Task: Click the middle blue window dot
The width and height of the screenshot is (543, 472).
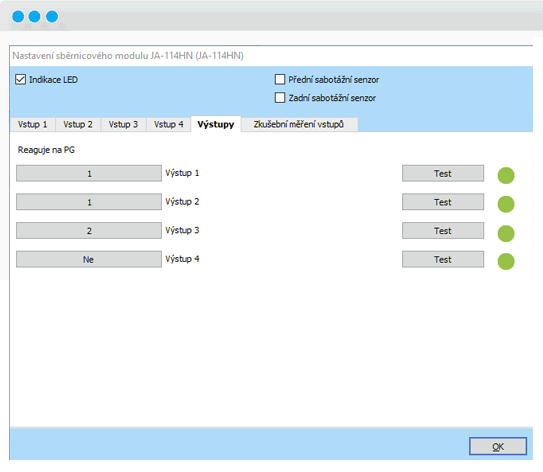Action: (x=35, y=16)
